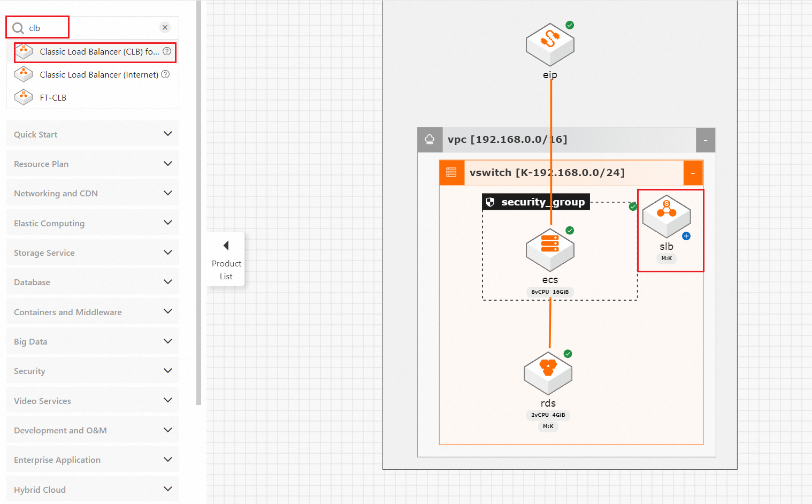Screen dimensions: 812x504
Task: Select the ecs server icon
Action: (550, 250)
